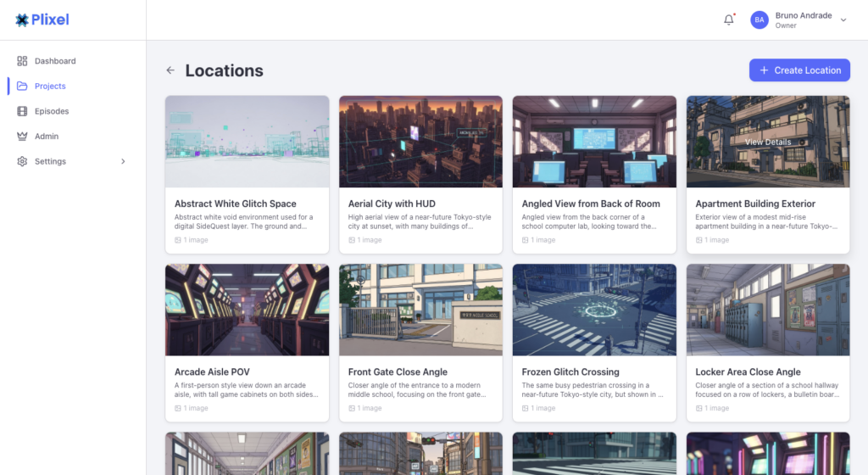Click the BA user avatar circle
The height and width of the screenshot is (475, 868).
(x=759, y=20)
